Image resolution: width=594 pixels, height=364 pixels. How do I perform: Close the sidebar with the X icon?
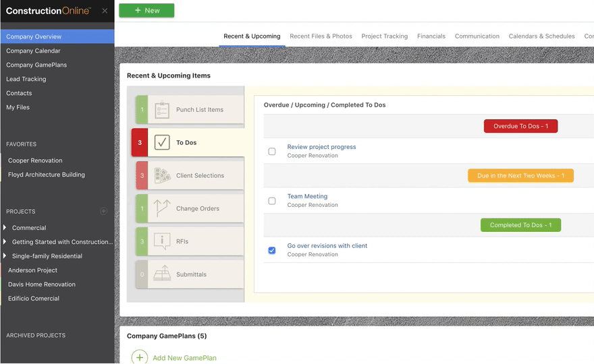point(105,11)
